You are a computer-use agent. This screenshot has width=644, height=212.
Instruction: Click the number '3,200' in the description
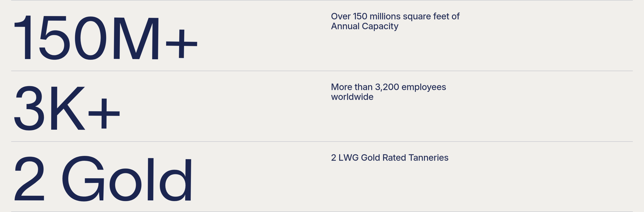click(387, 87)
